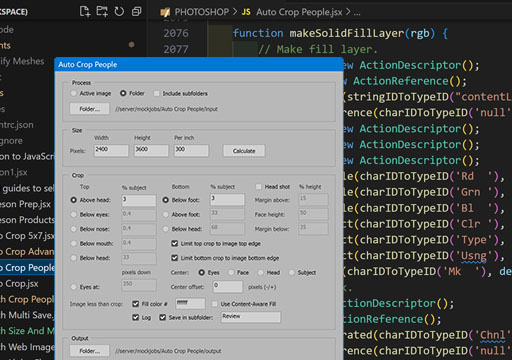Click the Folder... button in Output section
This screenshot has width=512, height=360.
click(89, 351)
